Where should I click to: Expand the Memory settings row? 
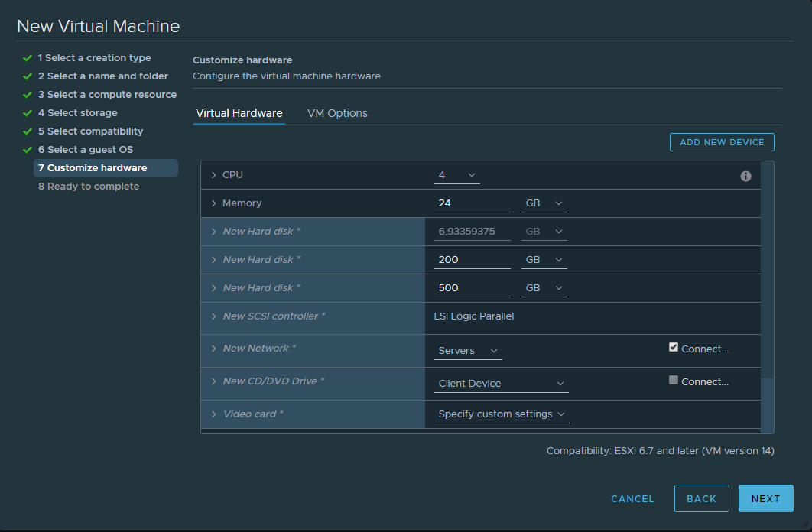(x=214, y=203)
